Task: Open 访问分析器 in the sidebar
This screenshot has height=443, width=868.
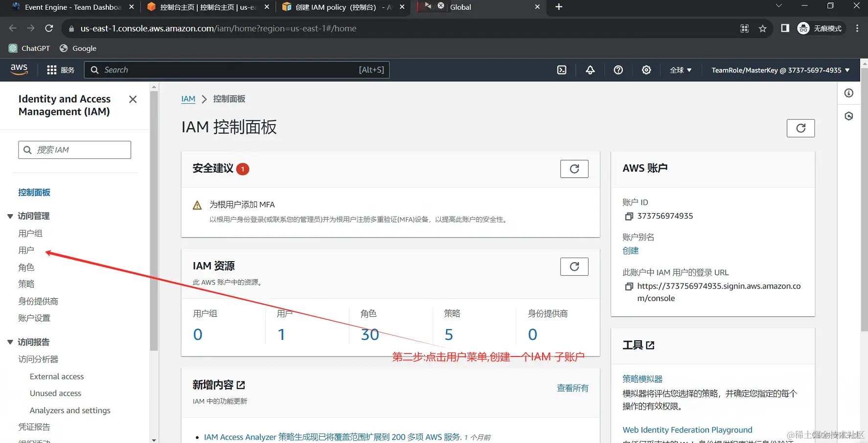Action: click(x=38, y=359)
